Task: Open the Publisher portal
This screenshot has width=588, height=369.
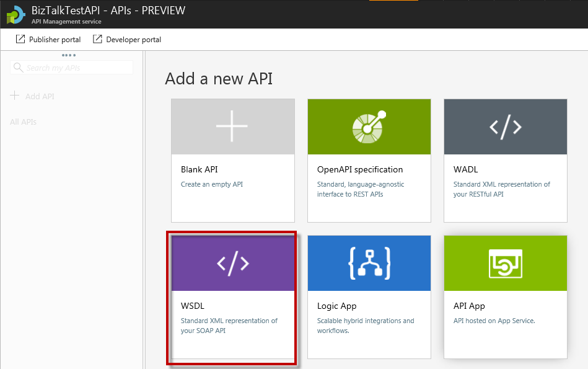Action: coord(55,39)
